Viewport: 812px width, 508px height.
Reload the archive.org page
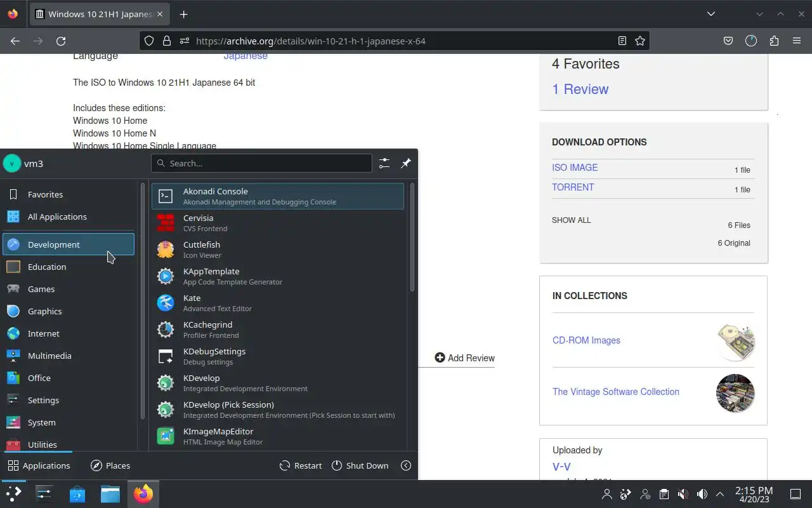coord(61,41)
